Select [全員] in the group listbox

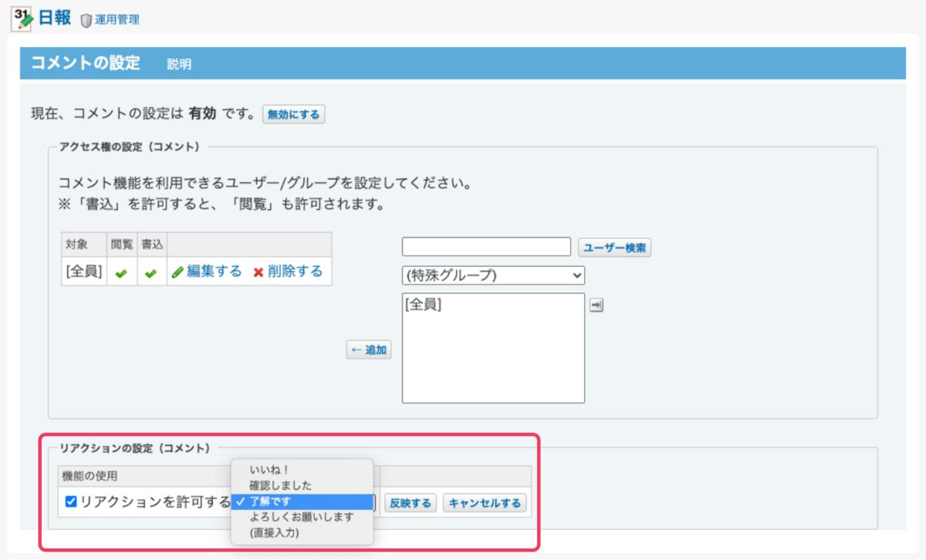(x=423, y=305)
